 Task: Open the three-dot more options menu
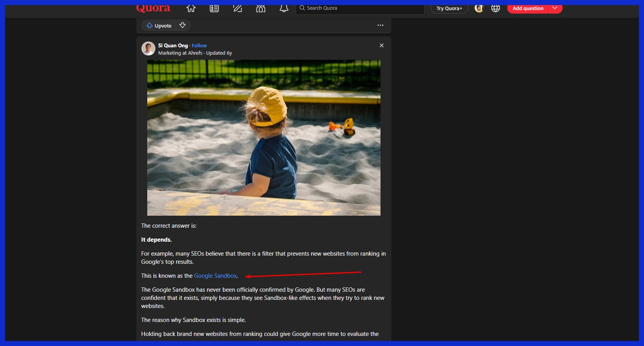click(381, 26)
